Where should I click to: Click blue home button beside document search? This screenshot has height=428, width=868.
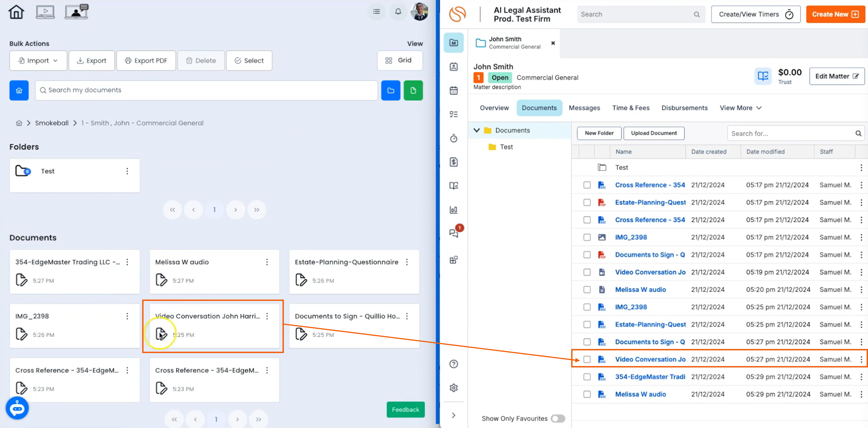19,90
